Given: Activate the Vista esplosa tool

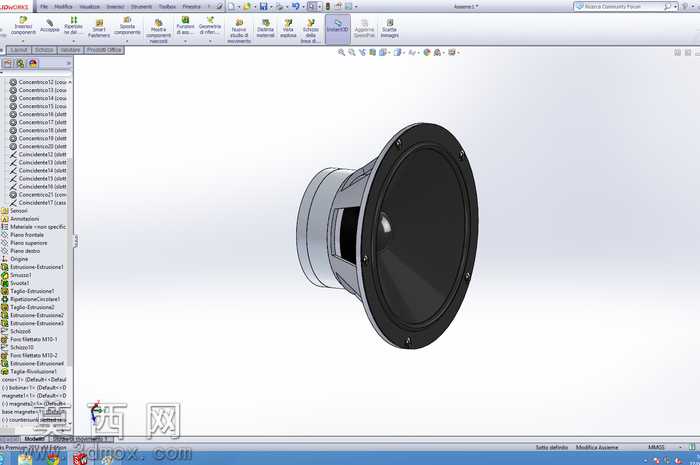Looking at the screenshot, I should click(x=288, y=28).
